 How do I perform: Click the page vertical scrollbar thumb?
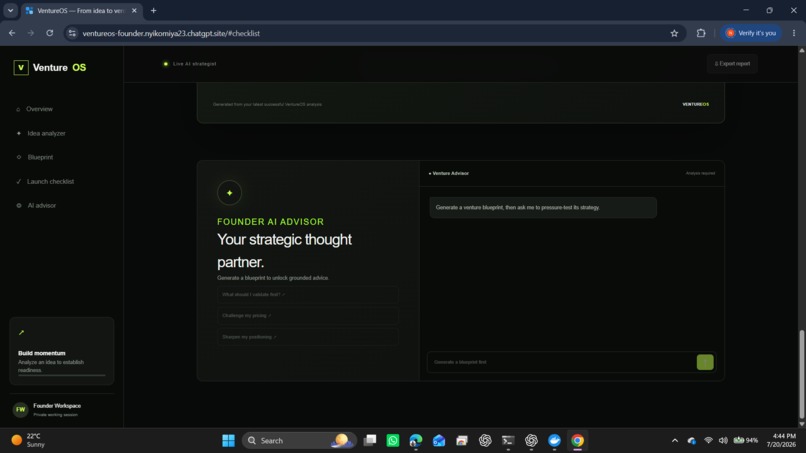click(801, 374)
